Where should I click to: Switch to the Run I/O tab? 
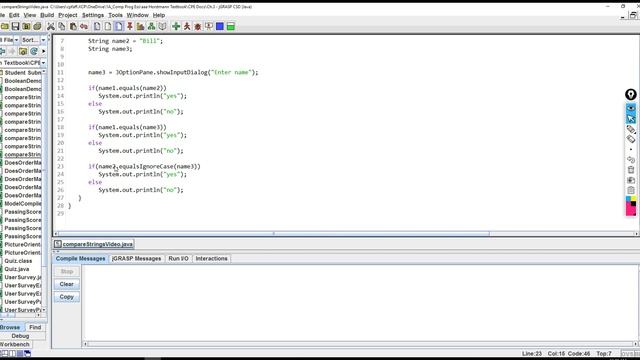(178, 258)
